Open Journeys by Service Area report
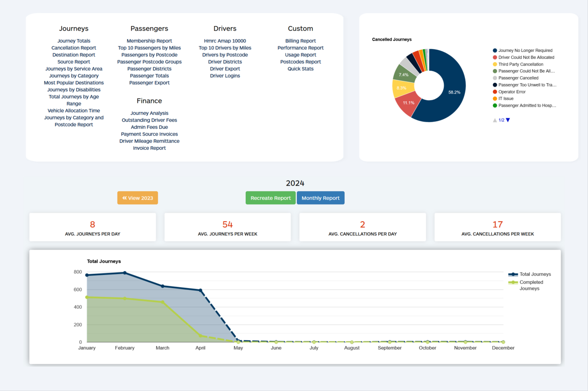The height and width of the screenshot is (391, 588). click(73, 69)
